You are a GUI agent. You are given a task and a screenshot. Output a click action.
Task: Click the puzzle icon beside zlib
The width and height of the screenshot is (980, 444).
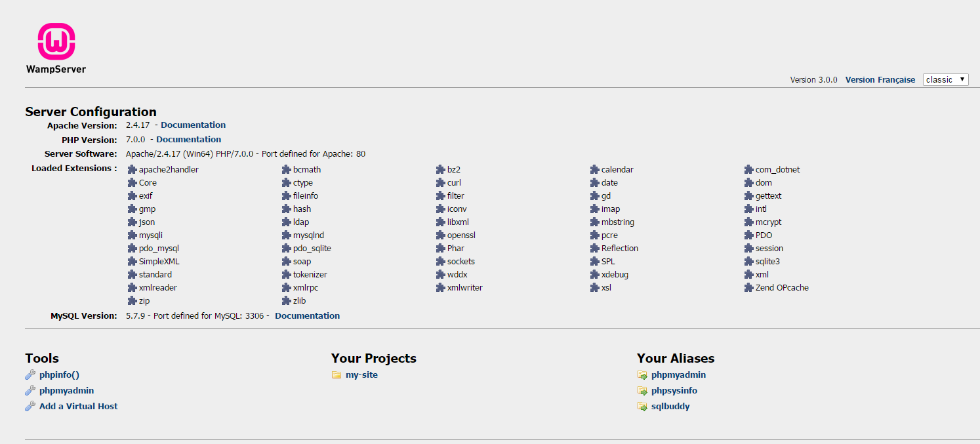tap(287, 300)
